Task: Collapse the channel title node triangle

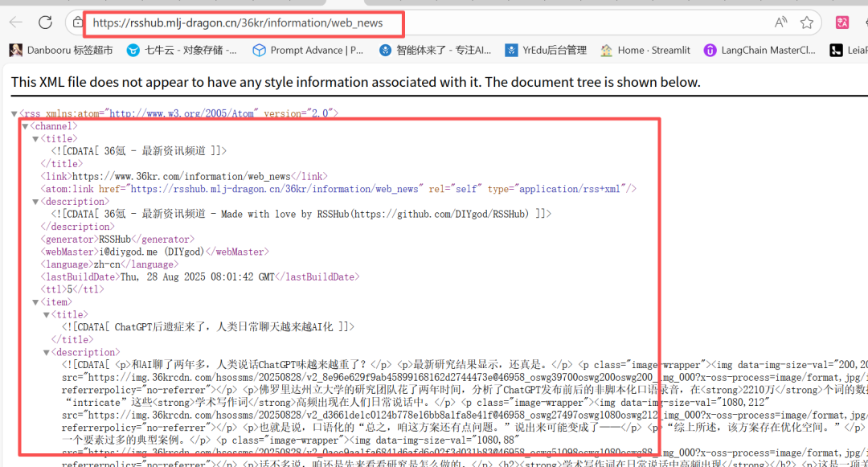Action: [35, 139]
